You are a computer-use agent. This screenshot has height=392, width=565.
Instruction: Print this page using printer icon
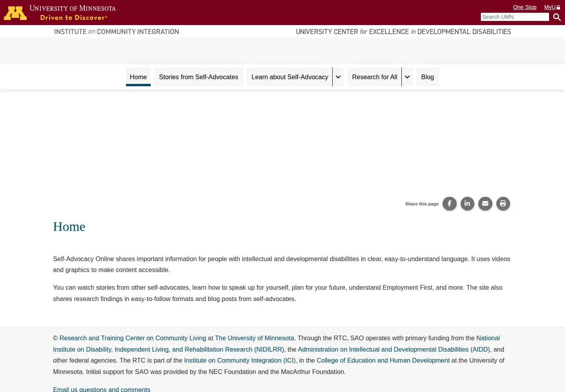tap(503, 203)
